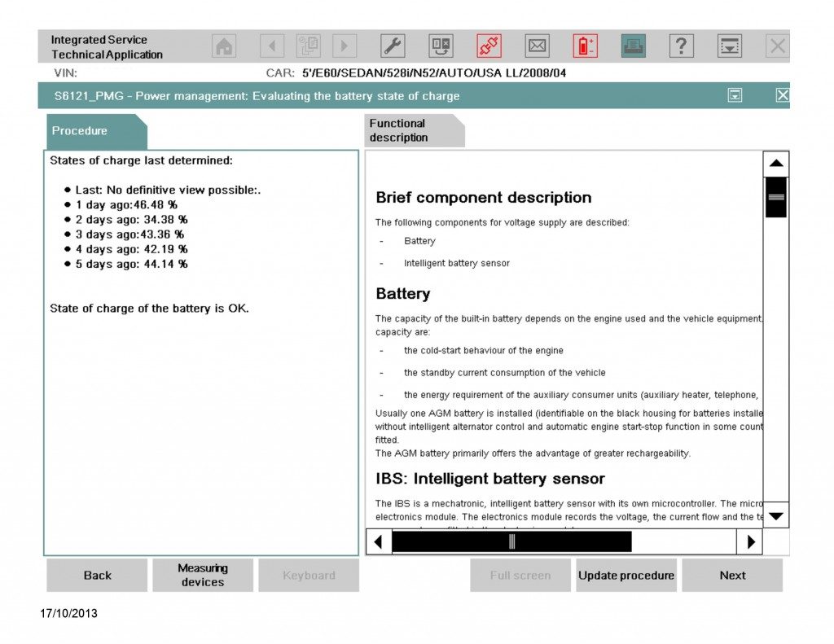Click the vertical scrollbar down arrow
The image size is (834, 644).
pos(776,516)
